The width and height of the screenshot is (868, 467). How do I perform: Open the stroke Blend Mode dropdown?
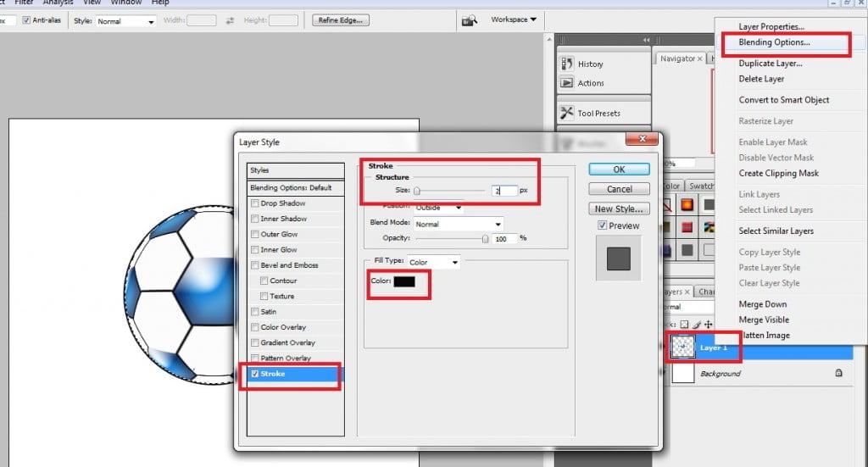pos(458,224)
